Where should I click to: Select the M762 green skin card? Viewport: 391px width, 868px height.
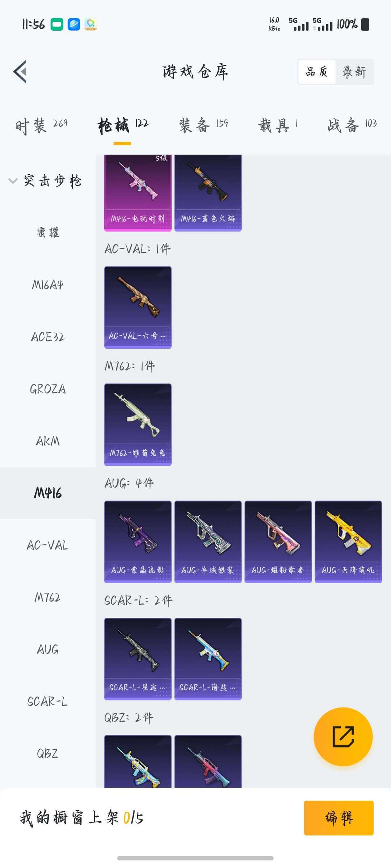138,425
